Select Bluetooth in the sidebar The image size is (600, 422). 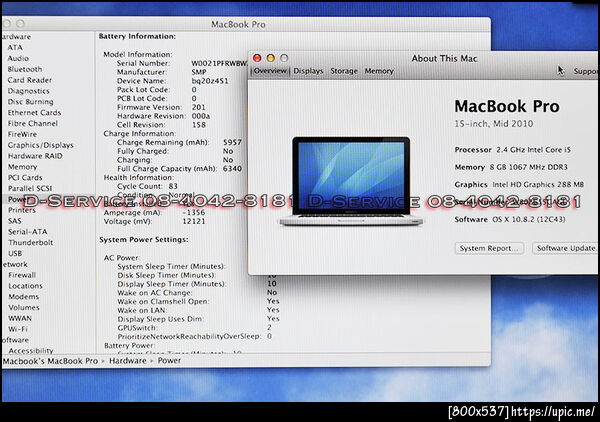pos(24,69)
